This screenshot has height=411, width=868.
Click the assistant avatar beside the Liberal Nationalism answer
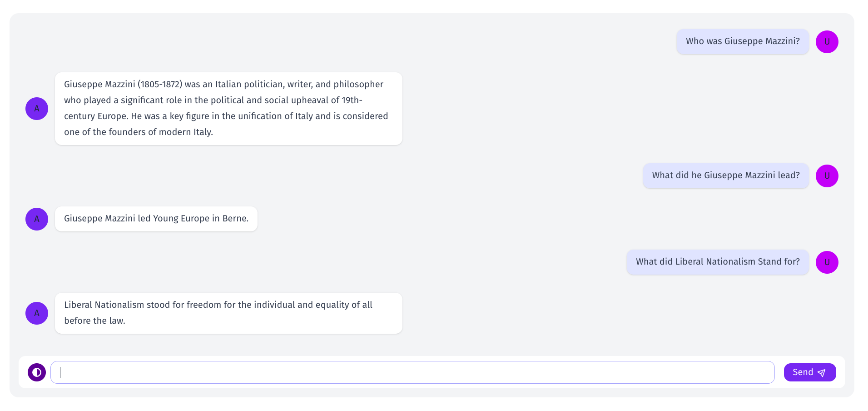37,313
